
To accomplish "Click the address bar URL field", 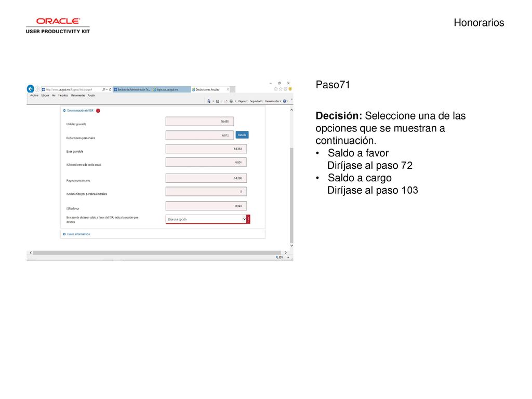I will [x=71, y=89].
